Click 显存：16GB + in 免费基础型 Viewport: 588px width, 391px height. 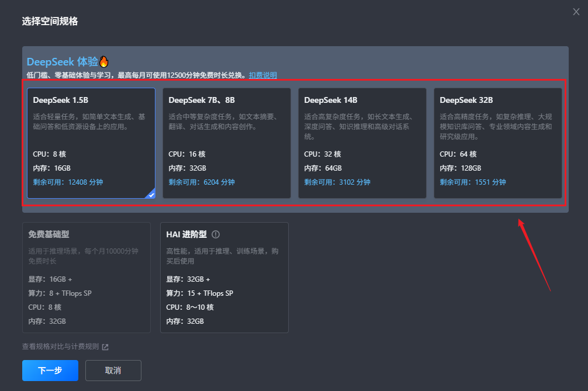click(x=50, y=279)
